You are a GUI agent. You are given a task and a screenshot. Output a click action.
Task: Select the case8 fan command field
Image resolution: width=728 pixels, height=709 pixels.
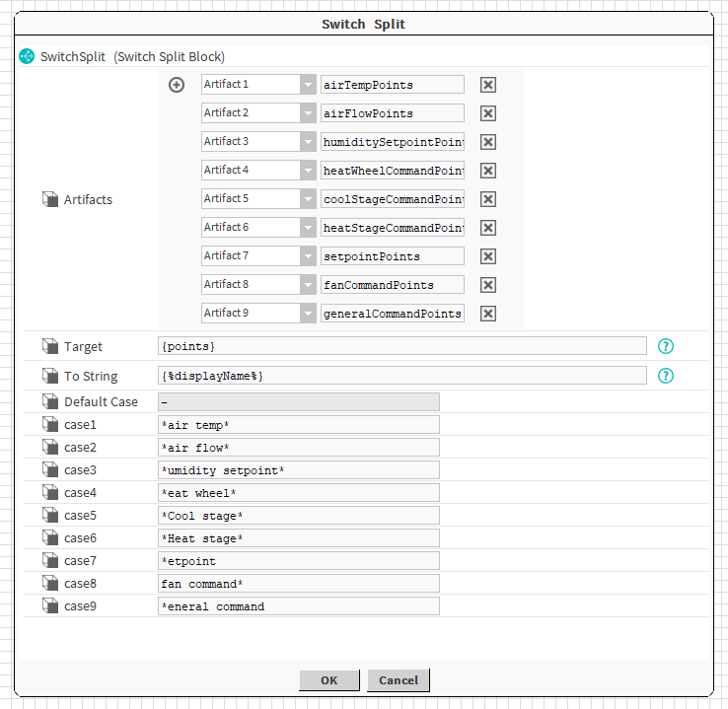(x=298, y=584)
